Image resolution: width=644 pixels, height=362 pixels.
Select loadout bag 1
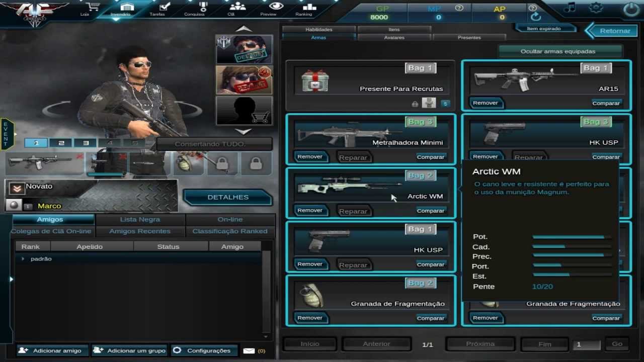(36, 143)
